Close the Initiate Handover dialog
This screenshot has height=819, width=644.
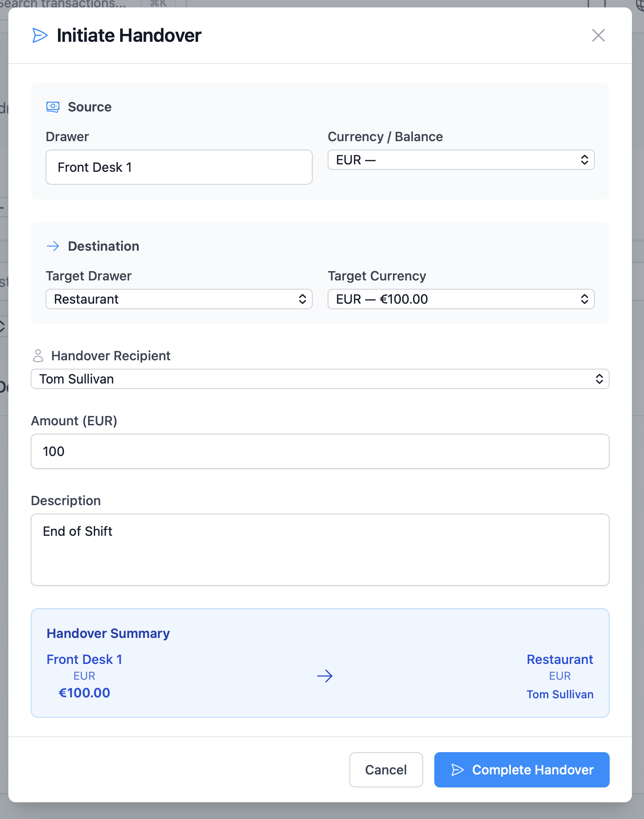pyautogui.click(x=598, y=35)
